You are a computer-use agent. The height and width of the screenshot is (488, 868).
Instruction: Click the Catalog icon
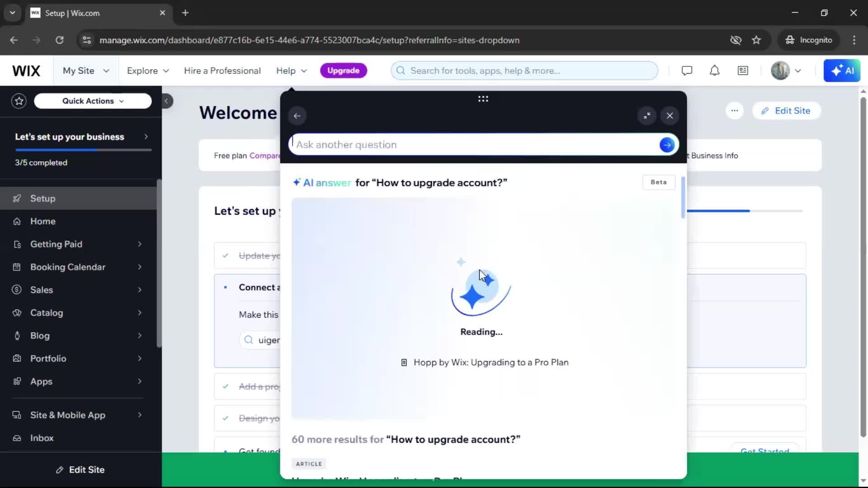17,313
